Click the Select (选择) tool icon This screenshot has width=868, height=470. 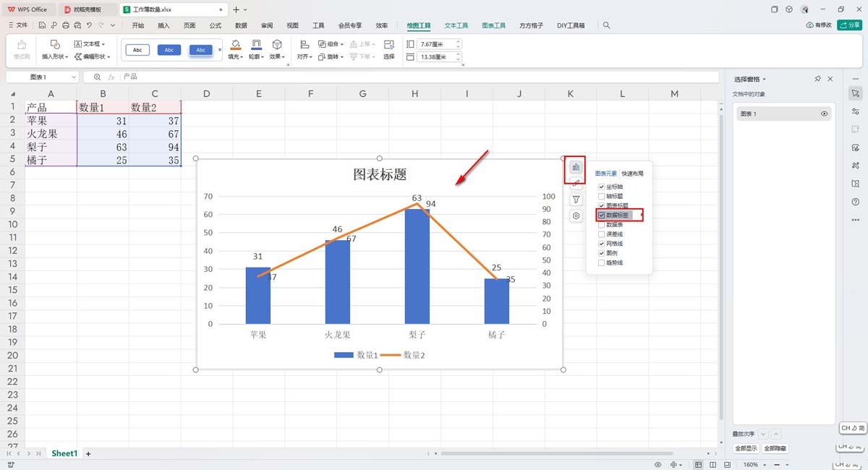[x=389, y=49]
